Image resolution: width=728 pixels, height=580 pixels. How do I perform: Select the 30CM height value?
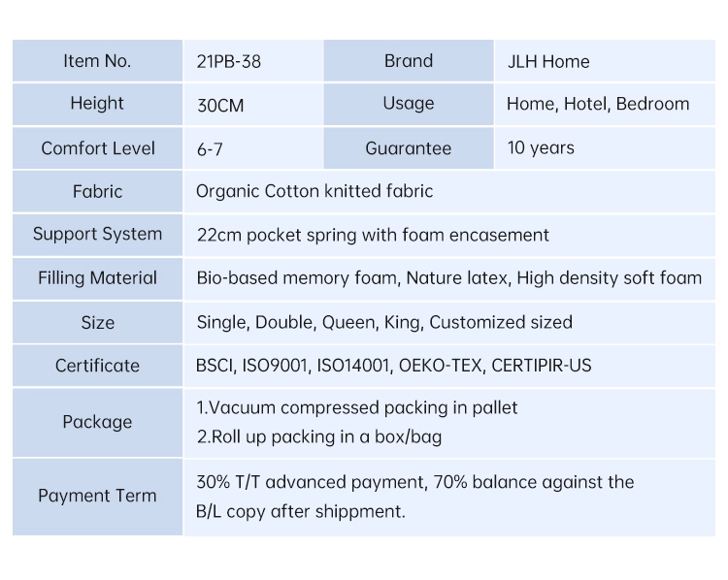[x=220, y=106]
